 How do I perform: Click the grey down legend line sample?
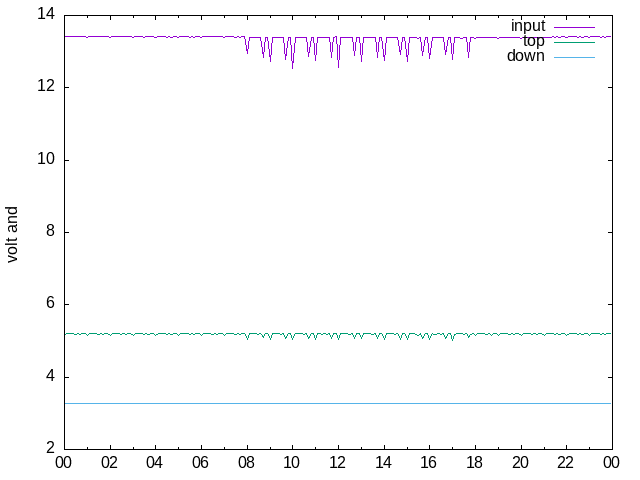574,56
